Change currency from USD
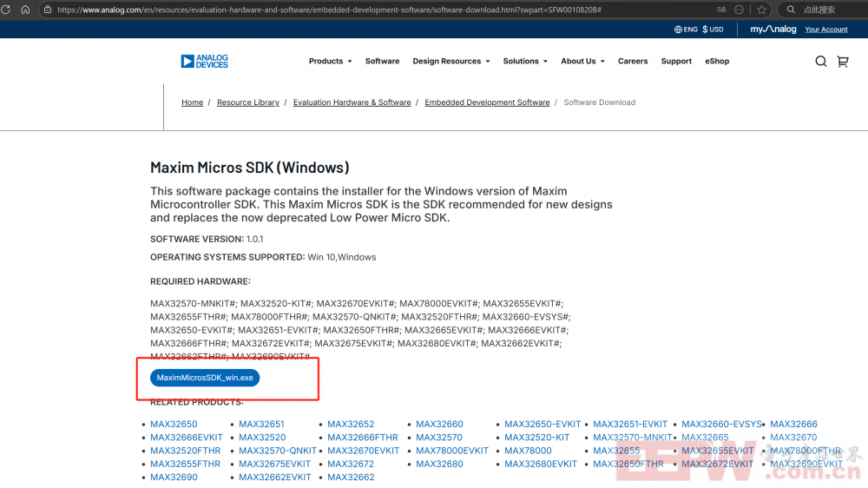This screenshot has height=488, width=868. point(713,30)
